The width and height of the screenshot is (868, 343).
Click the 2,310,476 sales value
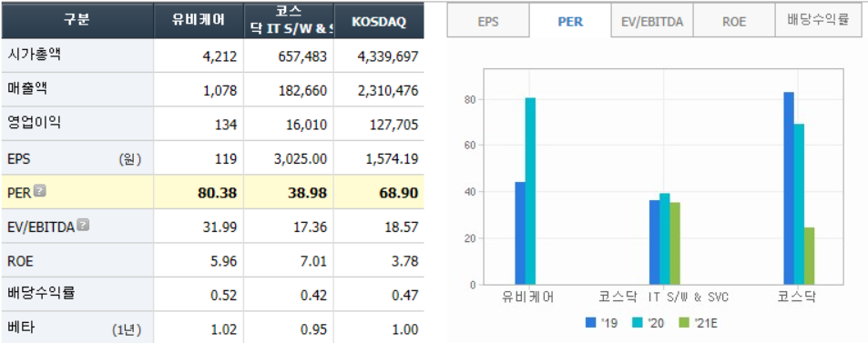tap(387, 91)
